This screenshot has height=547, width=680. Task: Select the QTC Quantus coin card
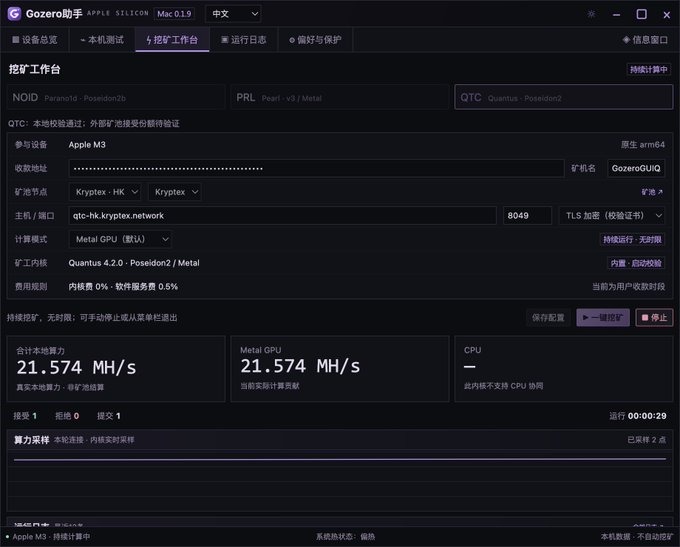(x=563, y=97)
